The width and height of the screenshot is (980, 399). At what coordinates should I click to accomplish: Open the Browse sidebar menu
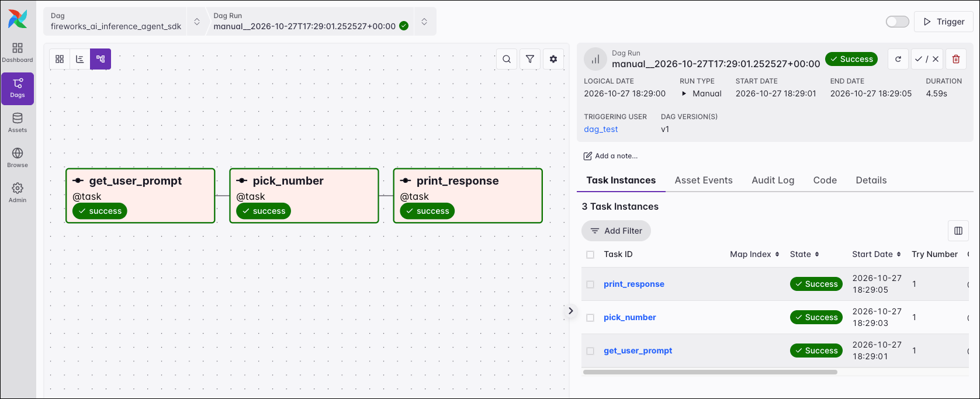[18, 158]
